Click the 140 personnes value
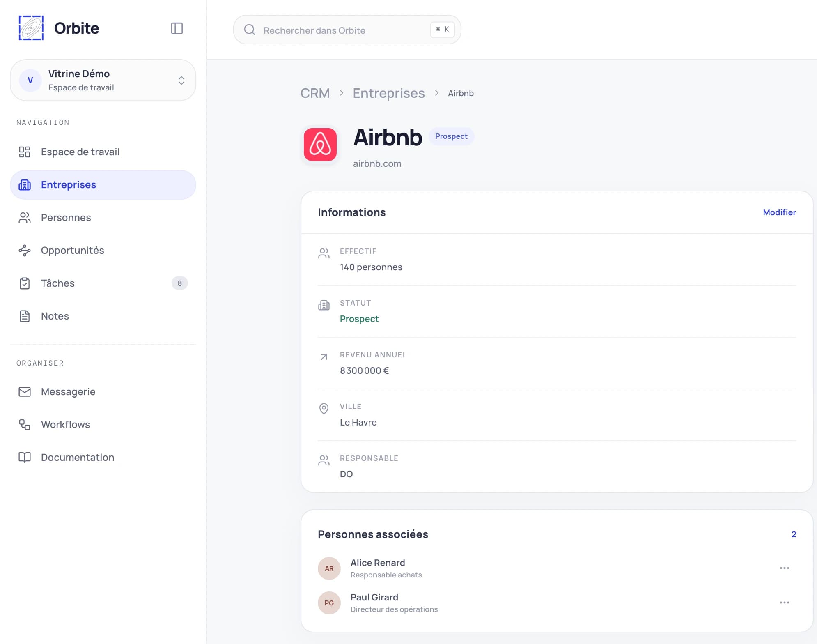 (371, 267)
